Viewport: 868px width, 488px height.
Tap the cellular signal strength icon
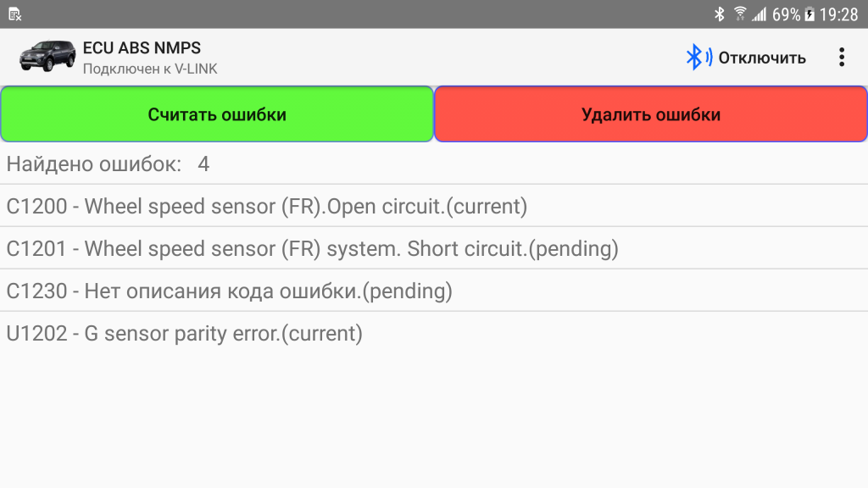pos(759,14)
